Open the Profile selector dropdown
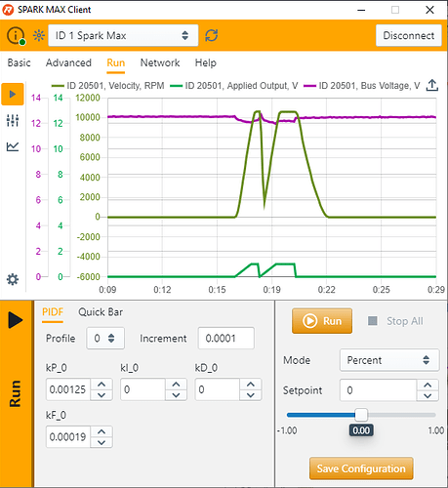448x488 pixels. click(x=105, y=339)
